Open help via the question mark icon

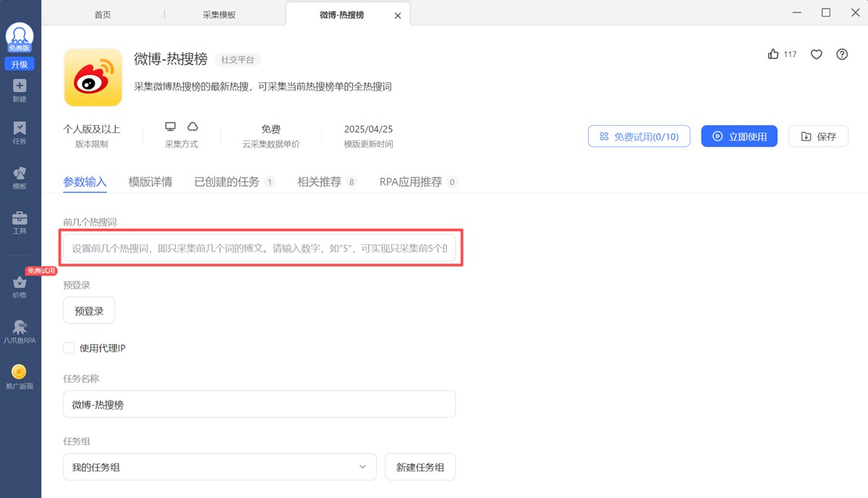tap(842, 54)
